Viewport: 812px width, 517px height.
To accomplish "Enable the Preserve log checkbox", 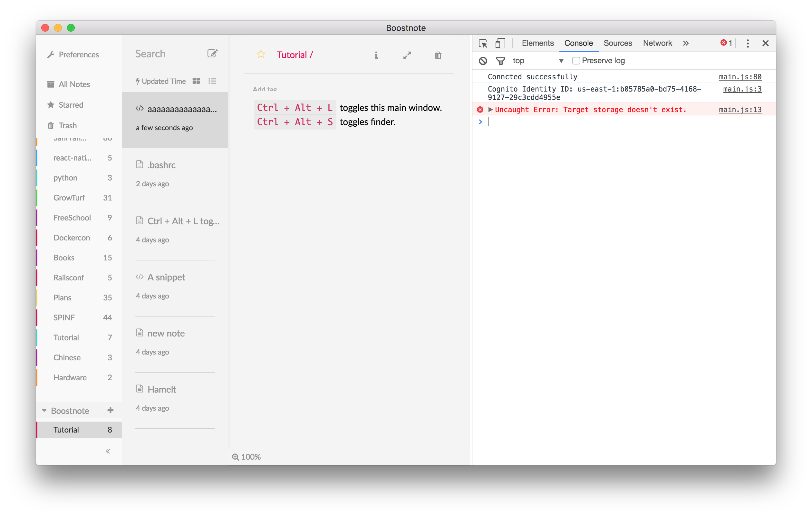I will click(x=575, y=61).
